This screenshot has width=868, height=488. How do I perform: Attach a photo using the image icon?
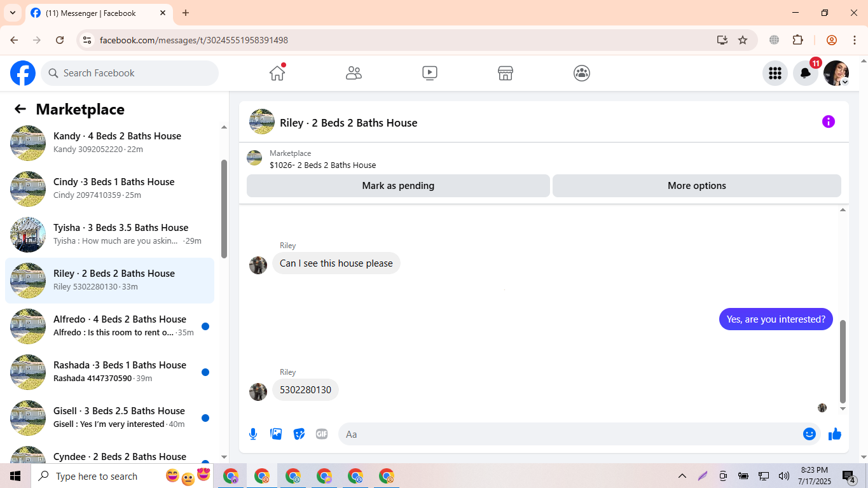[x=276, y=434]
